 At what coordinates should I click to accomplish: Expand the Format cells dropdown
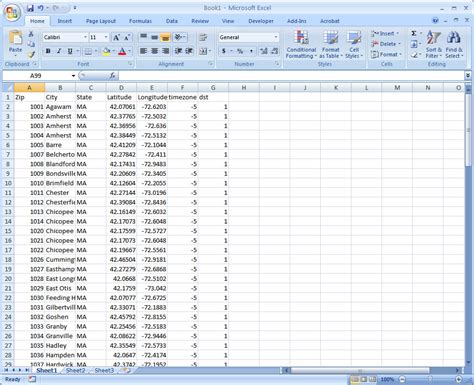400,54
